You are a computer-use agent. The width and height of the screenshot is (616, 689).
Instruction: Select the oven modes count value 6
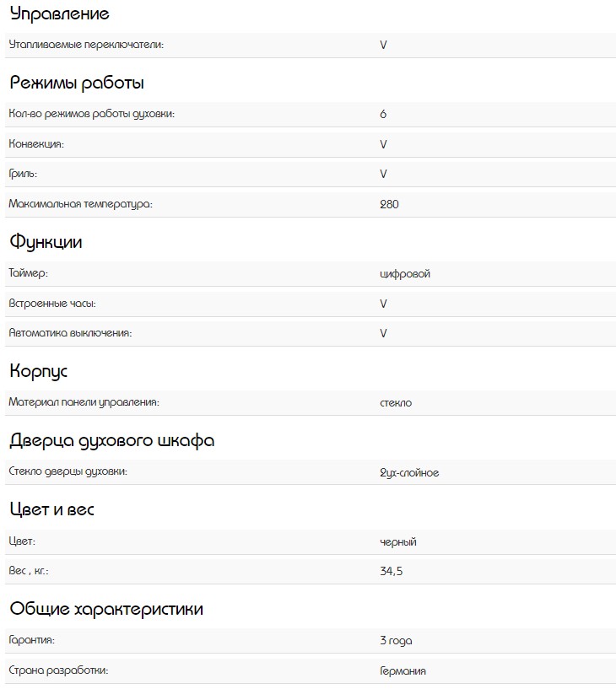point(383,114)
